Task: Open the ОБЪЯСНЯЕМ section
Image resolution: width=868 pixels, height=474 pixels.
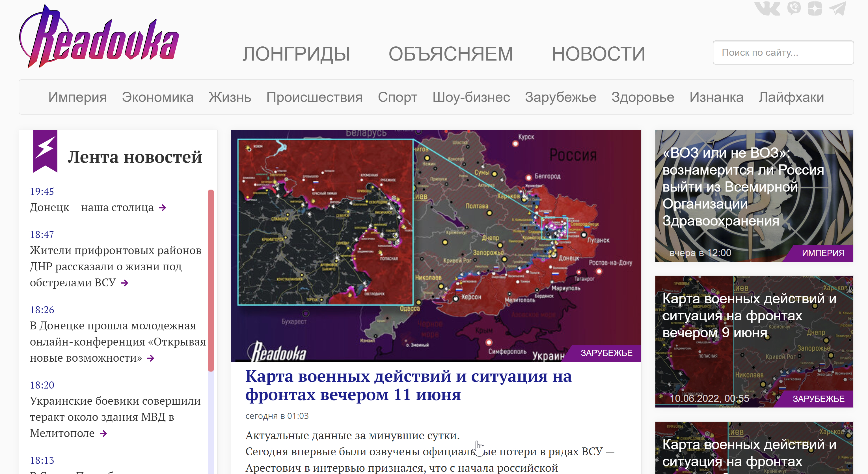Action: [x=450, y=54]
